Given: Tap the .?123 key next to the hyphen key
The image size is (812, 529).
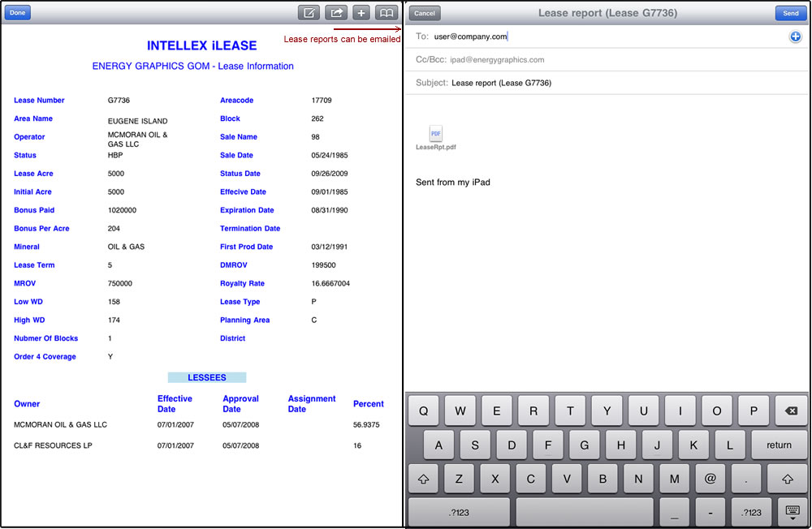Looking at the screenshot, I should click(751, 513).
